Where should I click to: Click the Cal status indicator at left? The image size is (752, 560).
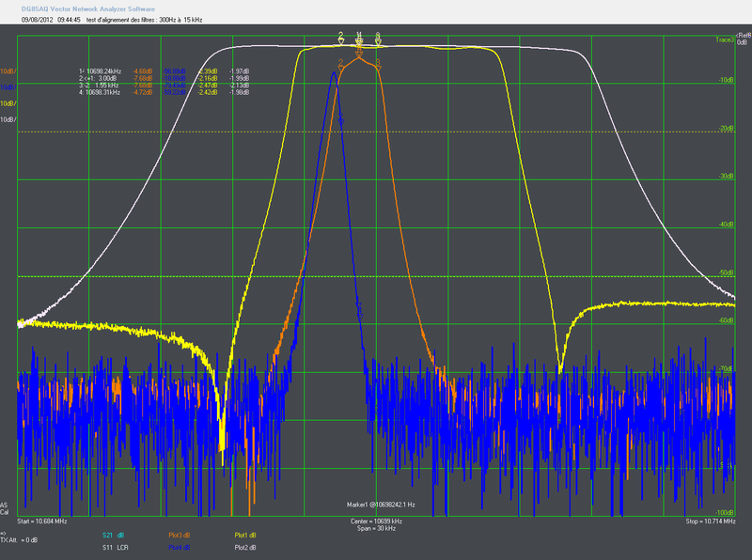[6, 512]
